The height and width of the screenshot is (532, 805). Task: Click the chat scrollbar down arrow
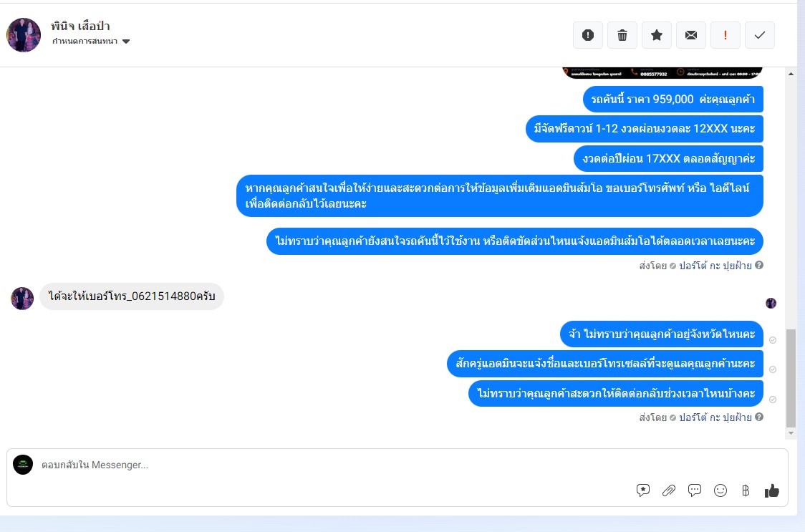pyautogui.click(x=791, y=433)
